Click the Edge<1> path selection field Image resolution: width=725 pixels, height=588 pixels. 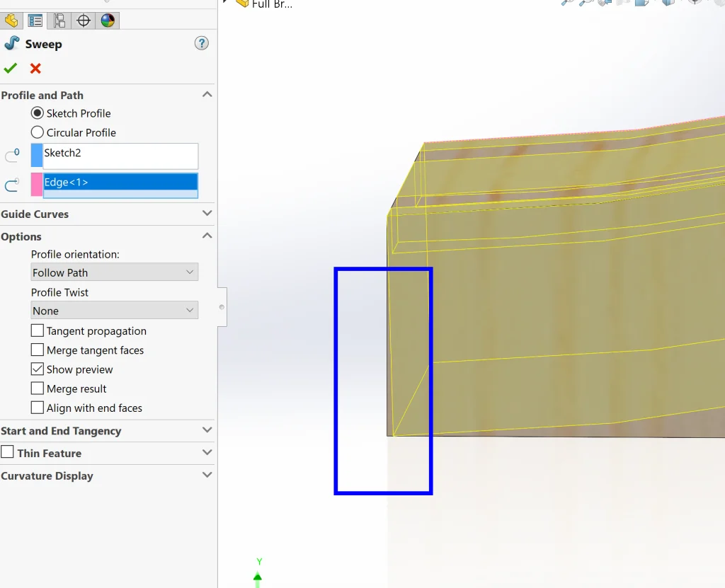[120, 183]
